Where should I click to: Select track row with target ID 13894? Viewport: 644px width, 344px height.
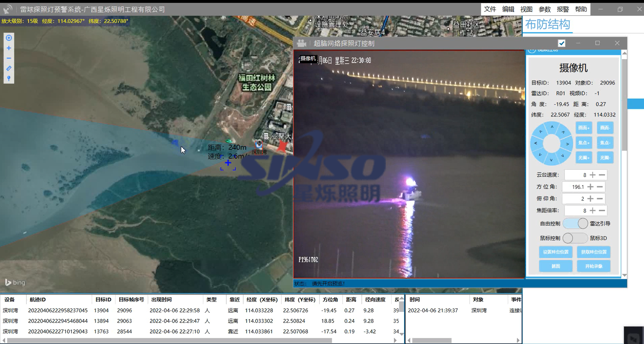[x=102, y=321]
